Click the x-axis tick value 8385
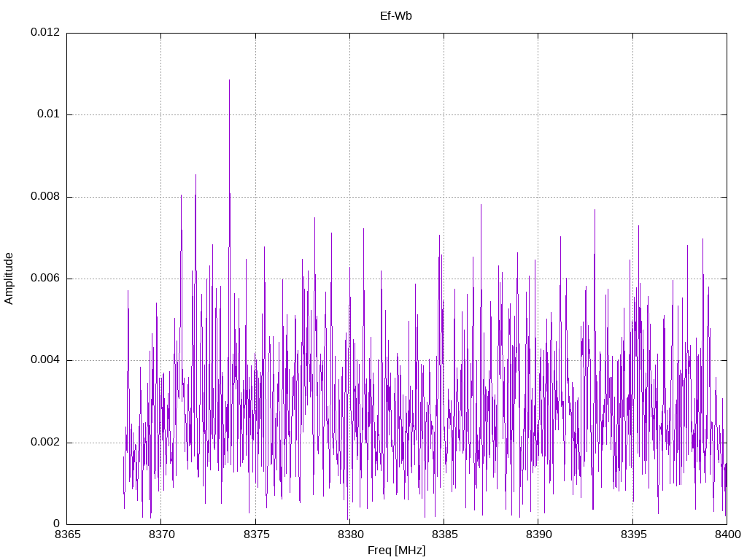Image resolution: width=747 pixels, height=560 pixels. [445, 534]
